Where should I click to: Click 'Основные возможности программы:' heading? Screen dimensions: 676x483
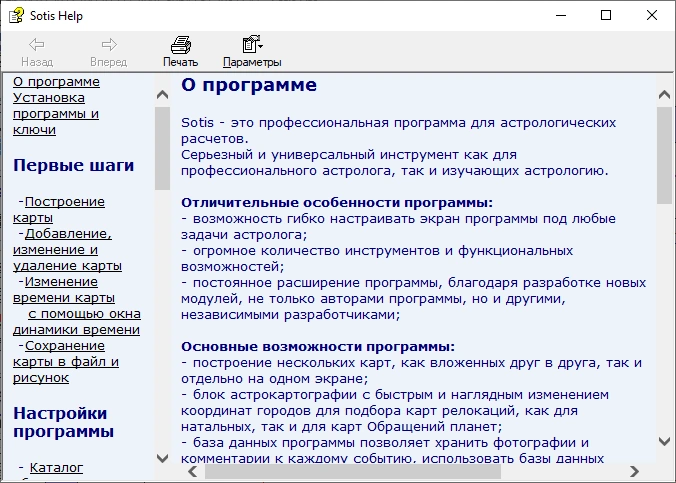point(318,347)
